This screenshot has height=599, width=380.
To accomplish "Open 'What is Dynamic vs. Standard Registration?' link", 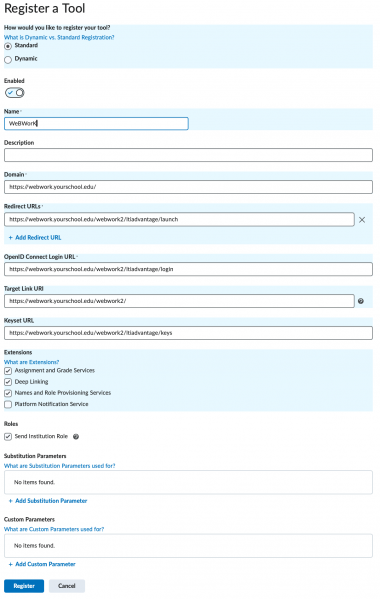I will (x=59, y=37).
